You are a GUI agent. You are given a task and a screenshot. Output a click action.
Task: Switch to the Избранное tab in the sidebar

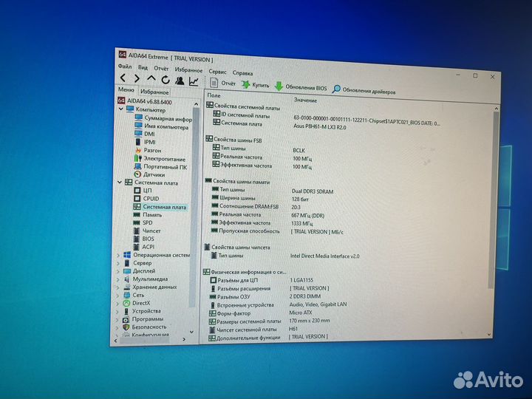coord(154,92)
